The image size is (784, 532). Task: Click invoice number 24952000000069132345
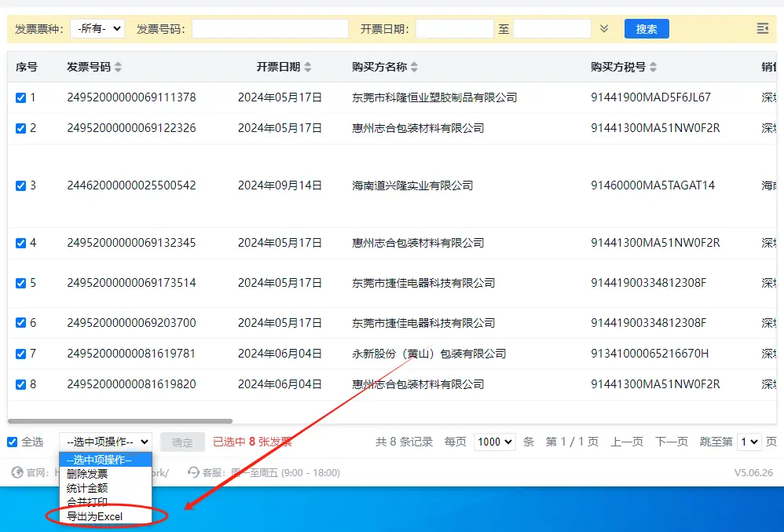point(131,244)
